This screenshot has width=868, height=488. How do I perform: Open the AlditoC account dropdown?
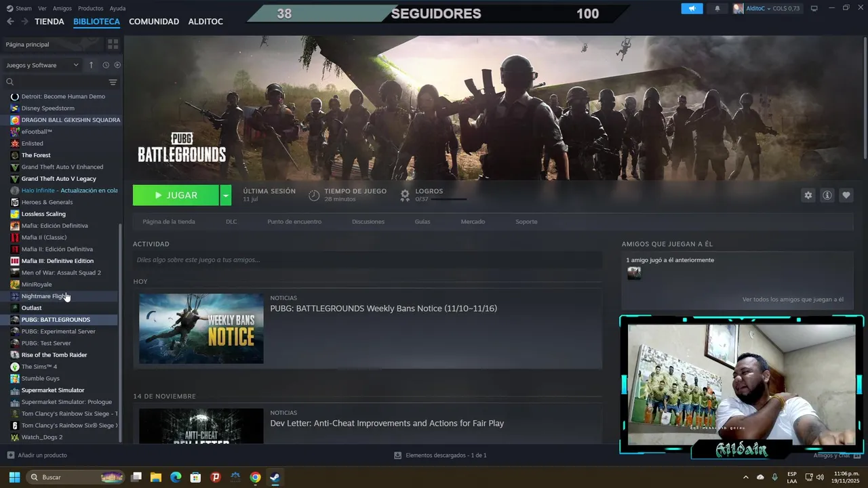766,8
